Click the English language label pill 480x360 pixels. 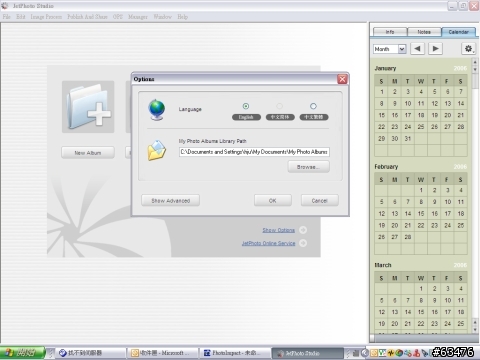click(x=246, y=117)
